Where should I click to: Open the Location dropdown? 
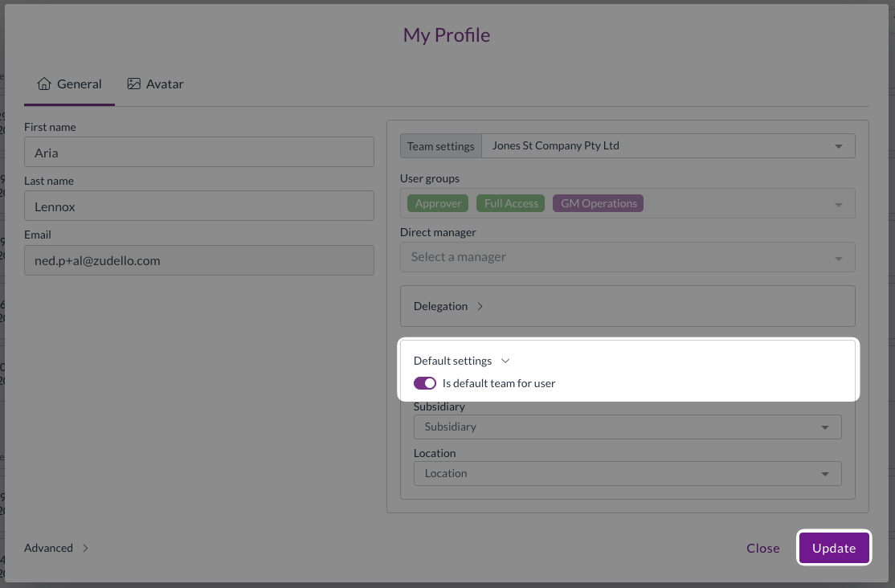coord(627,473)
